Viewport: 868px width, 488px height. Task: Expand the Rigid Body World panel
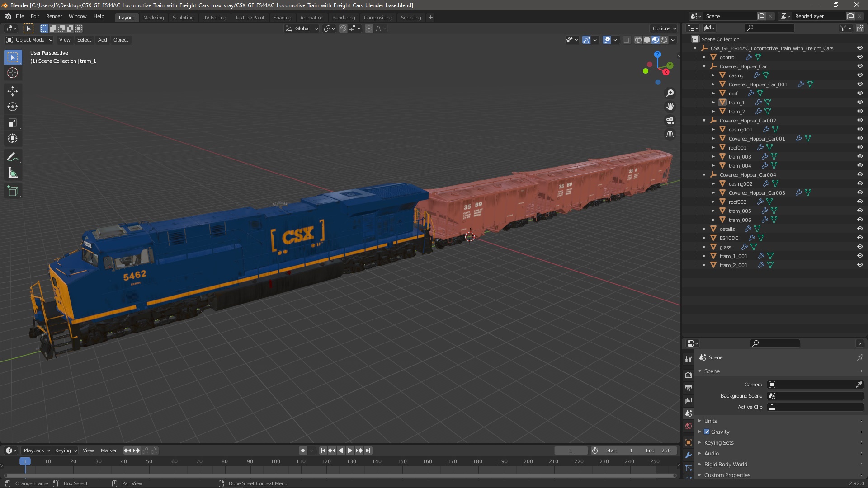click(x=725, y=464)
